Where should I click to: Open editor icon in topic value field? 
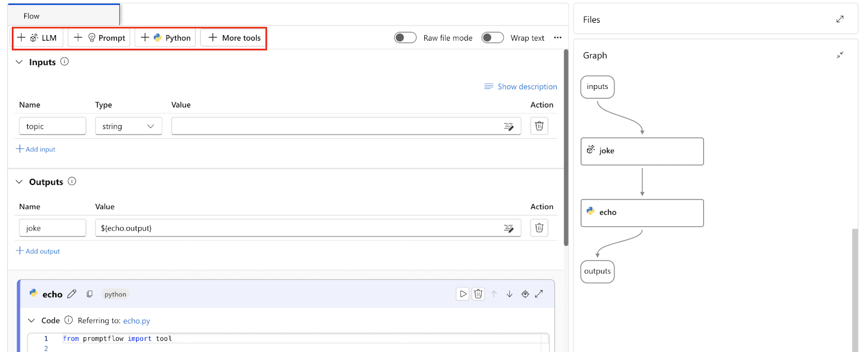pos(508,126)
